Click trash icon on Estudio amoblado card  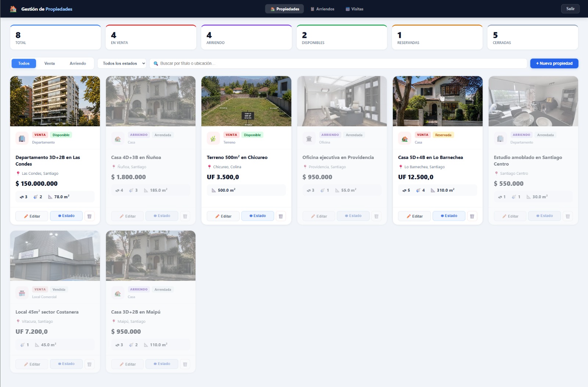click(568, 216)
